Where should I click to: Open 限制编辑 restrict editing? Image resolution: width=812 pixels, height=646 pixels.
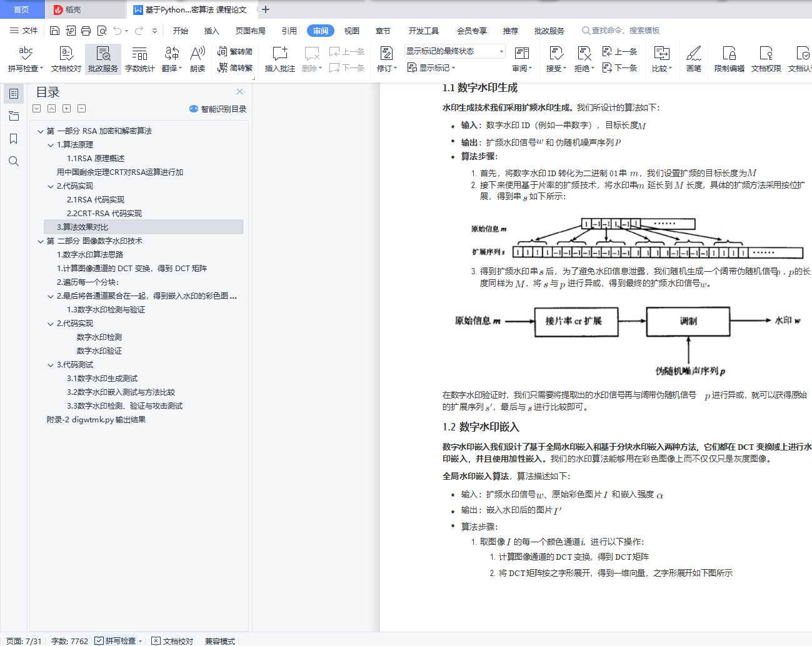729,59
